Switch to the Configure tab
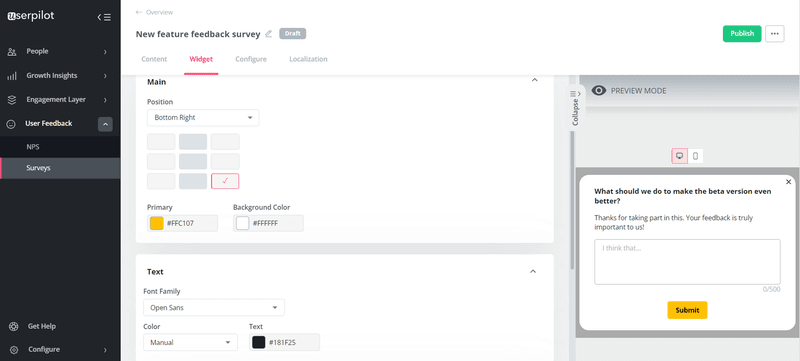800x361 pixels. [x=251, y=59]
